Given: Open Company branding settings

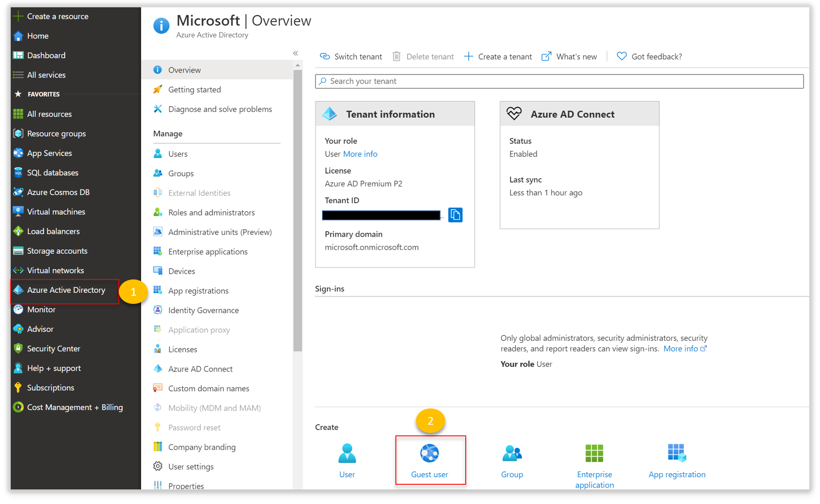Looking at the screenshot, I should point(202,447).
